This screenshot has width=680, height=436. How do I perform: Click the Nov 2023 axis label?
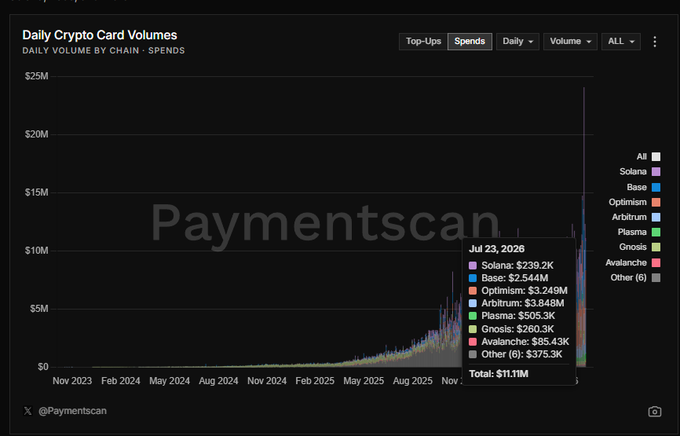point(72,381)
